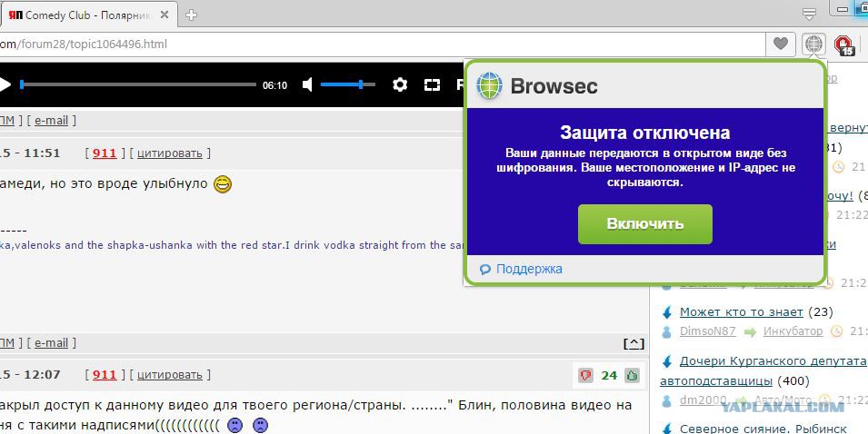This screenshot has width=868, height=434.
Task: Click the автоподставщицы link
Action: pos(716,381)
